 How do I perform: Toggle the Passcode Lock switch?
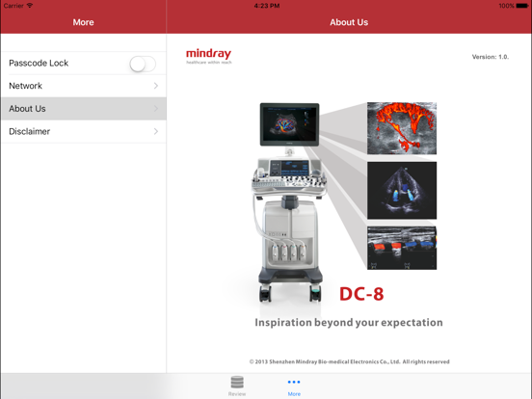(143, 64)
